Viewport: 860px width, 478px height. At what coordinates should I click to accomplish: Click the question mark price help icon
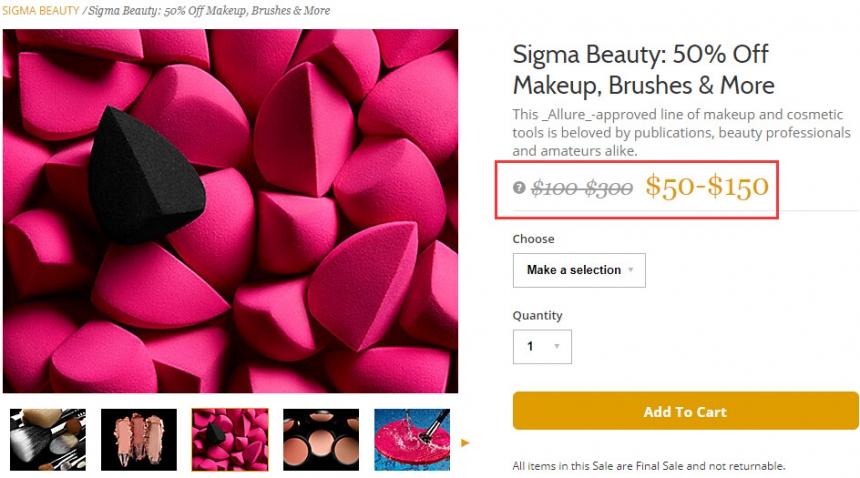(x=519, y=187)
